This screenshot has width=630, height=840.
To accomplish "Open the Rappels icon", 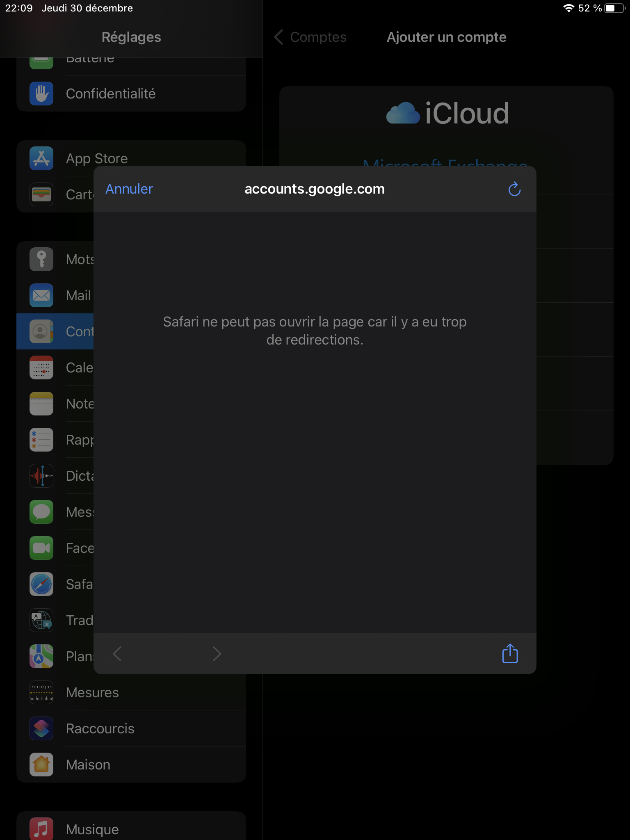I will (41, 440).
